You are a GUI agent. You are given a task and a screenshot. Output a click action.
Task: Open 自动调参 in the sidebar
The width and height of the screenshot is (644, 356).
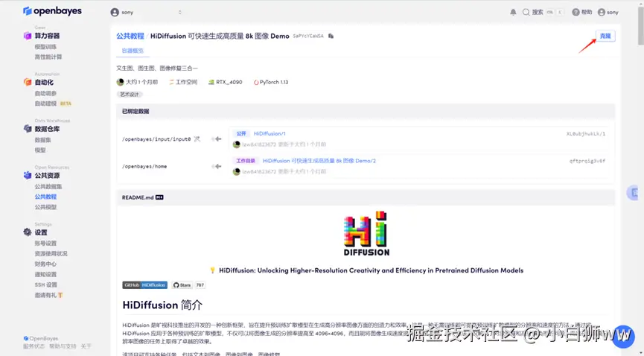point(45,93)
